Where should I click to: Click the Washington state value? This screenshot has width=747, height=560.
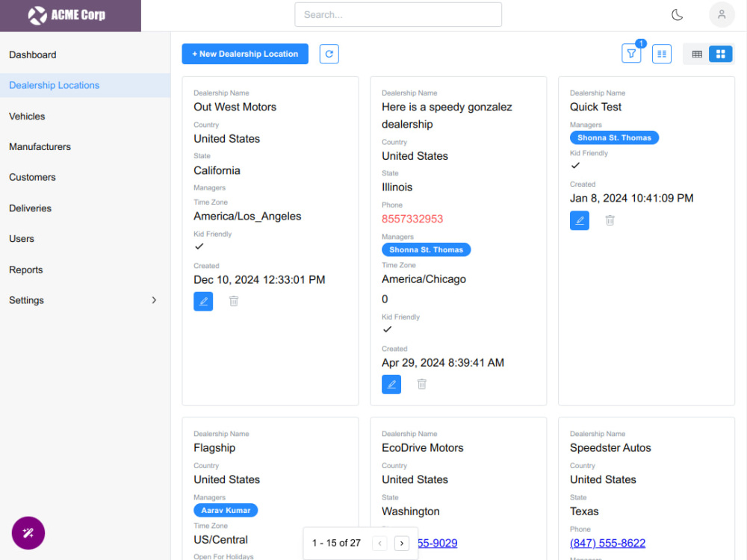point(411,511)
